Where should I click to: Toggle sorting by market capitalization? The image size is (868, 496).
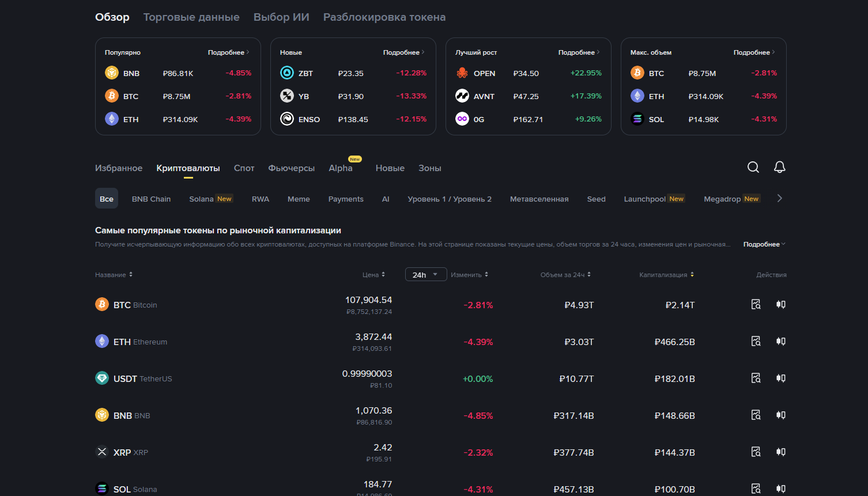[666, 275]
